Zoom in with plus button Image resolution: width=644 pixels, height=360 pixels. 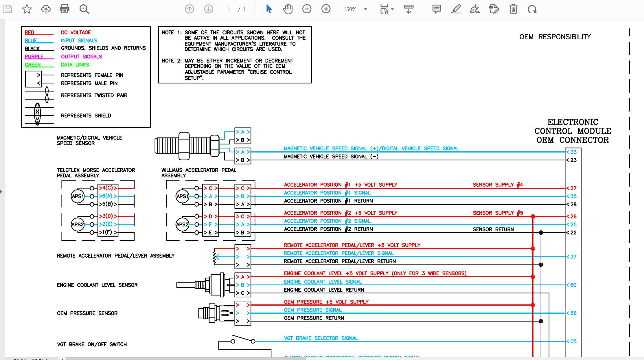click(x=326, y=9)
